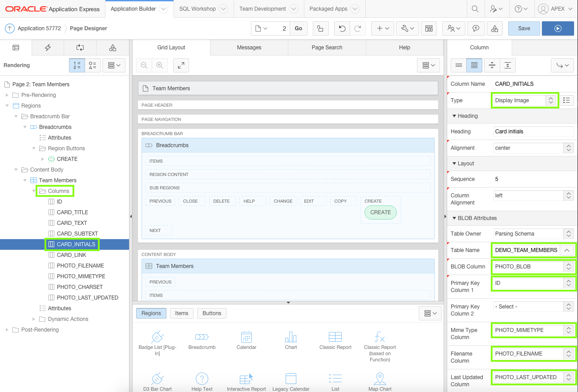Click the lock page icon
The width and height of the screenshot is (578, 392).
pyautogui.click(x=320, y=28)
